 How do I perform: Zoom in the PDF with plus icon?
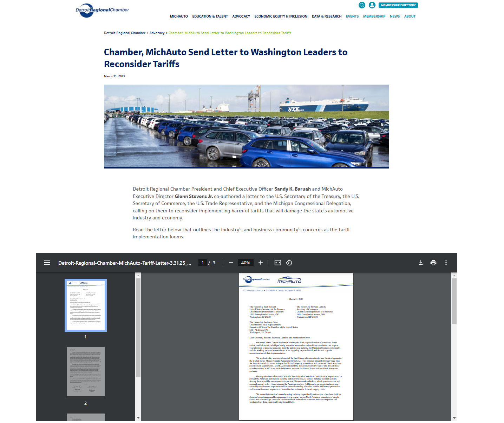(261, 263)
